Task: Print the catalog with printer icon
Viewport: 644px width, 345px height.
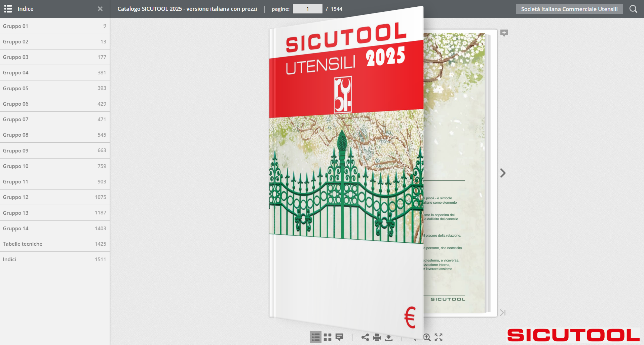Action: pos(377,337)
